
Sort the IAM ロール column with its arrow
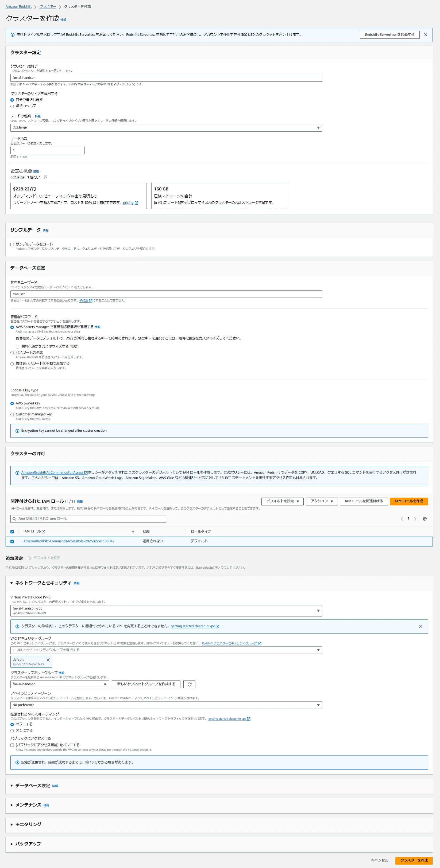(x=133, y=532)
